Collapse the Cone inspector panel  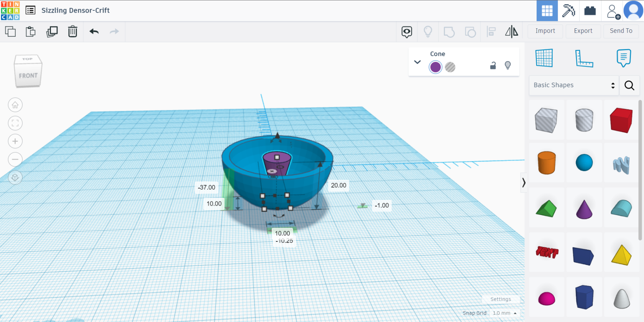click(x=417, y=62)
